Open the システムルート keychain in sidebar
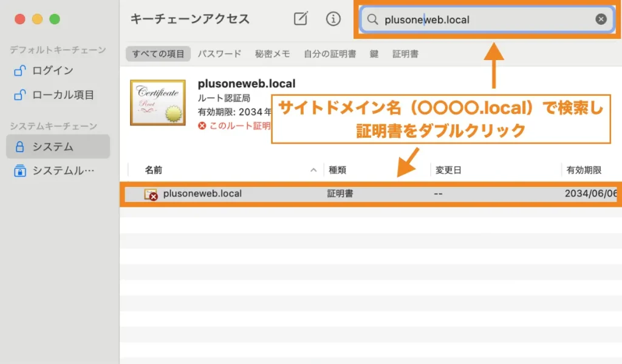The image size is (622, 364). pyautogui.click(x=63, y=171)
